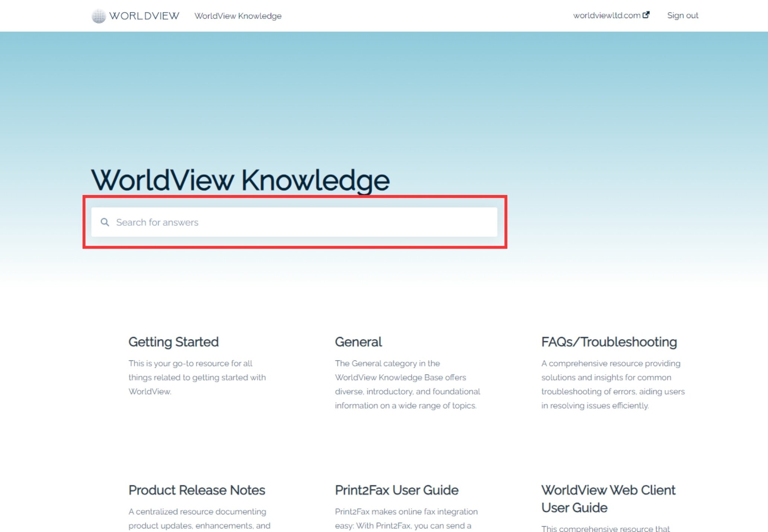This screenshot has width=768, height=532.
Task: Open the WorldView Web Client User Guide
Action: click(608, 499)
